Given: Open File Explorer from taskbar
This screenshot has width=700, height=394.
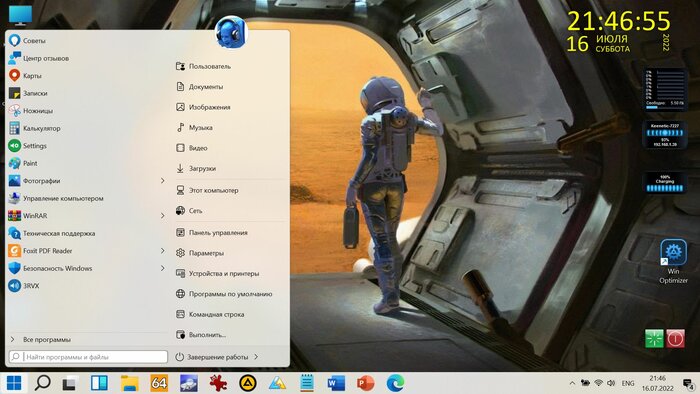Looking at the screenshot, I should [x=129, y=383].
